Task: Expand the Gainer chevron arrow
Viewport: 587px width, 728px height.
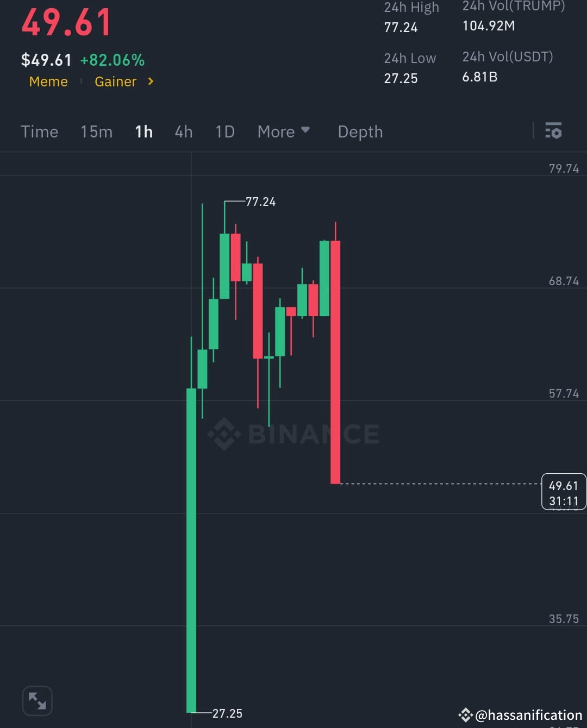Action: pos(151,81)
